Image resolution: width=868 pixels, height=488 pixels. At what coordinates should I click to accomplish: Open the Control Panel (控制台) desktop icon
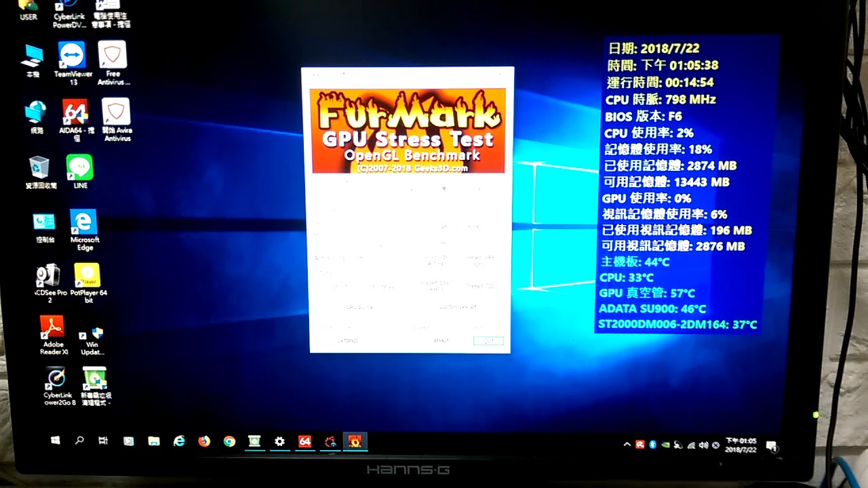(x=44, y=227)
